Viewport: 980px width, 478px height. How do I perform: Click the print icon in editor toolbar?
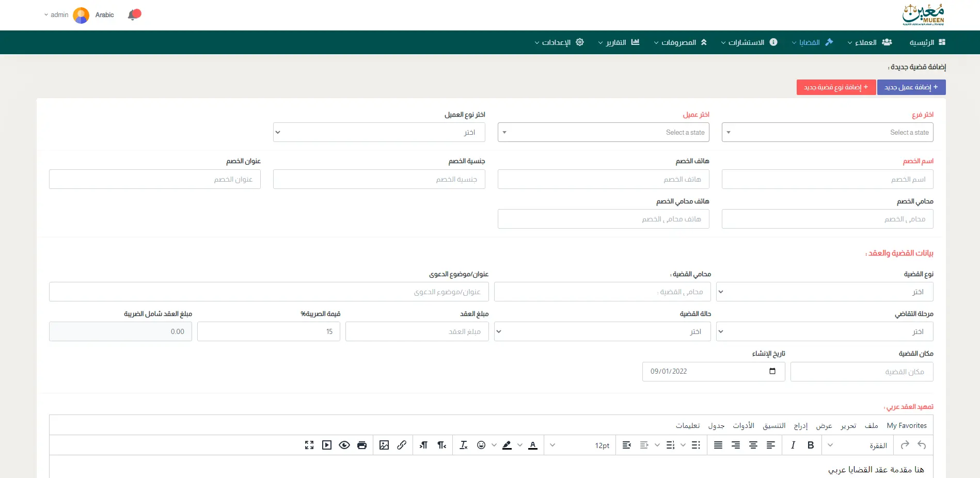(362, 445)
